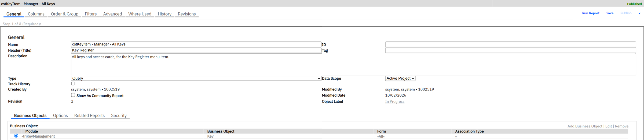Click the Revision value 2
644x140 pixels.
[72, 101]
